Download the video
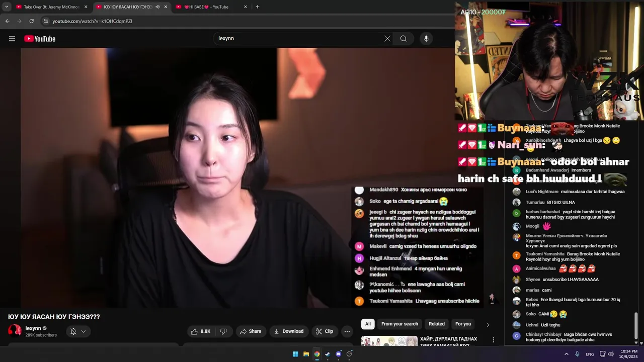This screenshot has width=644, height=362. [x=289, y=331]
